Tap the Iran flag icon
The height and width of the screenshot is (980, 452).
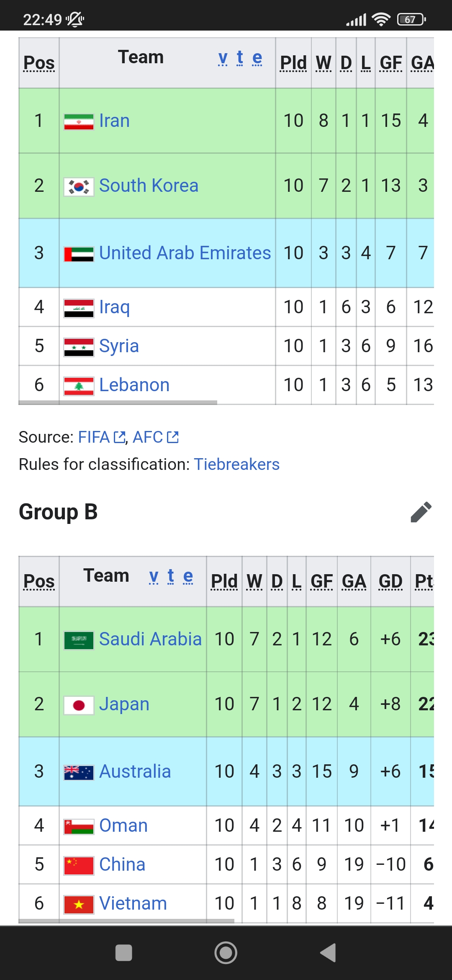point(79,121)
